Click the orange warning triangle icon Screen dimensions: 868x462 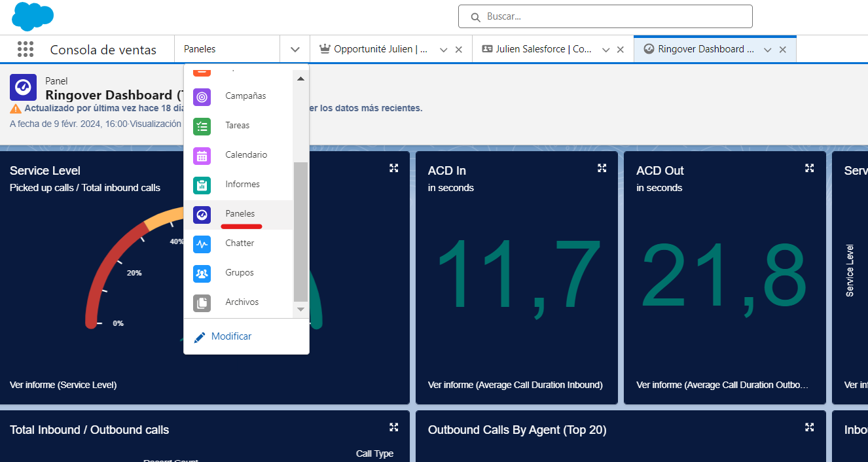(x=16, y=109)
